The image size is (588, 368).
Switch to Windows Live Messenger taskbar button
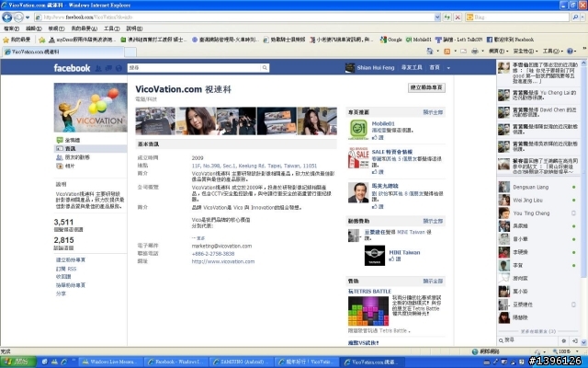coord(111,362)
